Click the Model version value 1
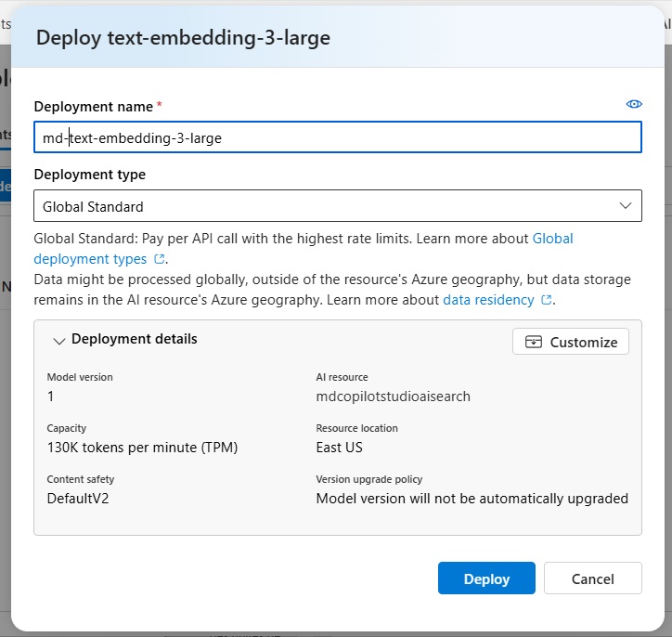Image resolution: width=672 pixels, height=637 pixels. [x=50, y=396]
